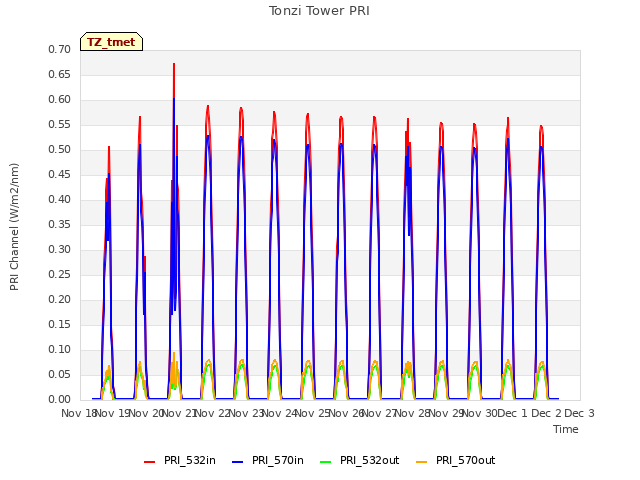Click the 0.45 y-axis tick label
Image resolution: width=640 pixels, height=480 pixels.
(x=60, y=174)
